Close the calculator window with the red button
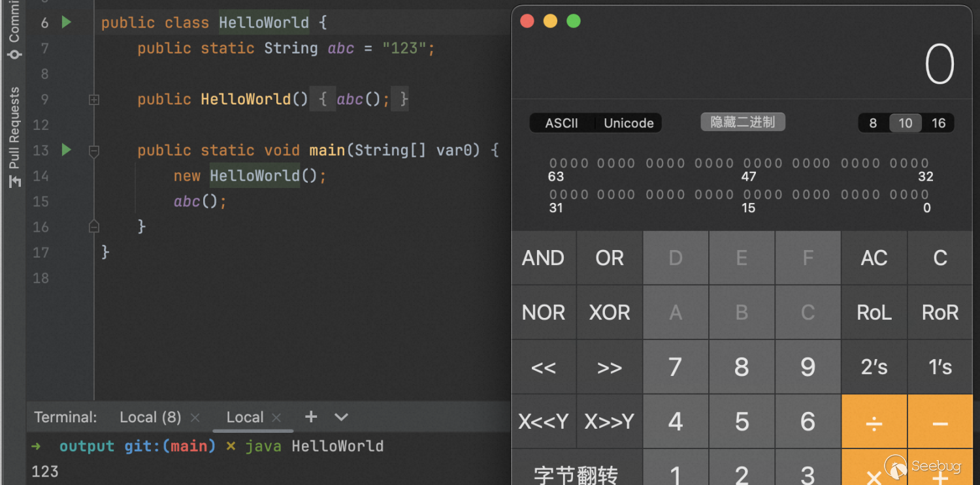Viewport: 980px width, 485px height. (x=527, y=22)
